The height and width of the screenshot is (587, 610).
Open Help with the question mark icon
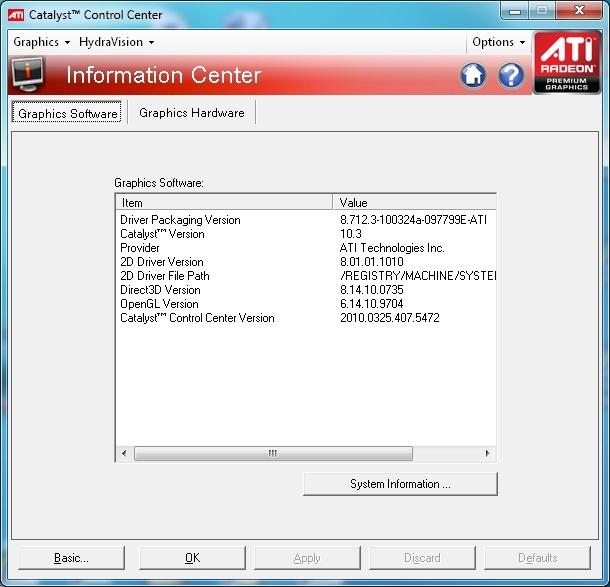click(511, 75)
